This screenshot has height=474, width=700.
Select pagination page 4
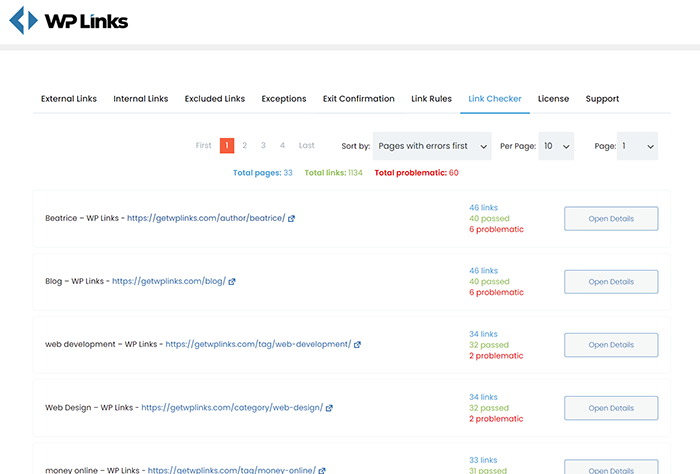(283, 146)
